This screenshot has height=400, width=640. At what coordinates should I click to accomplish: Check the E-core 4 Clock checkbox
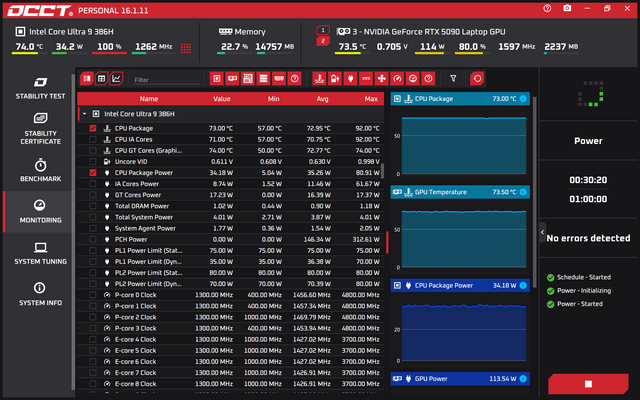pyautogui.click(x=93, y=339)
